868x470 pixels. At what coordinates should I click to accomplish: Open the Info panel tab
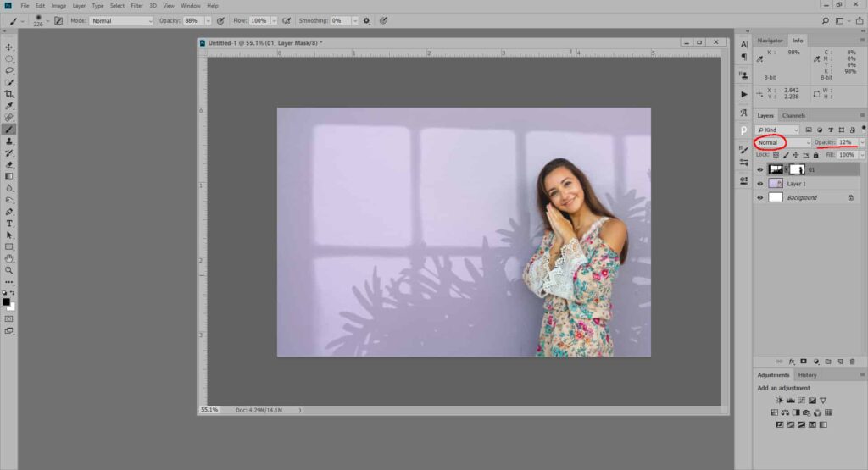(x=798, y=41)
